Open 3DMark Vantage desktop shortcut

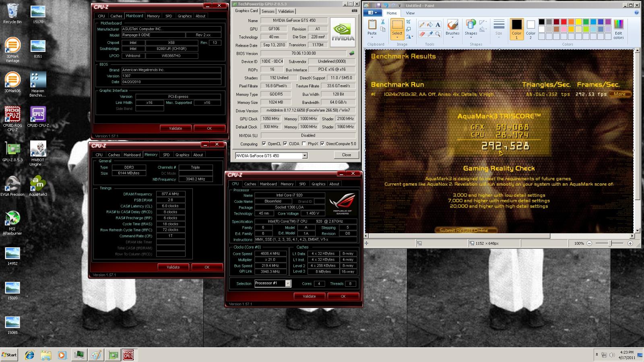[x=12, y=50]
